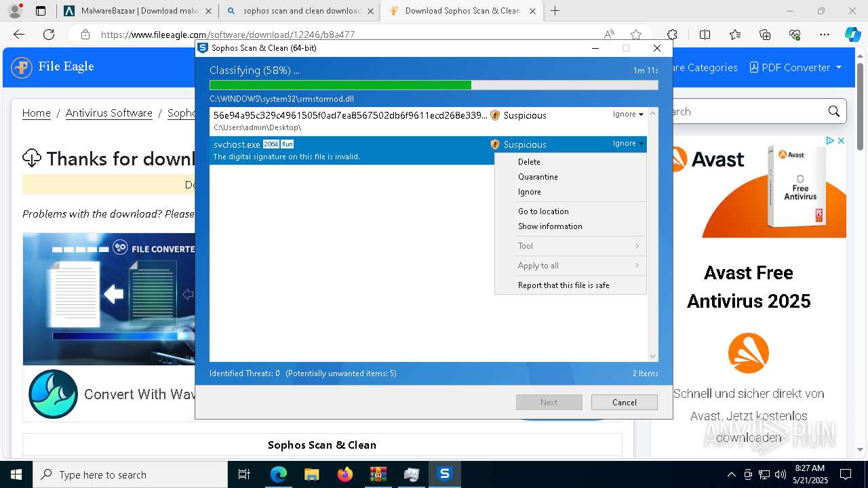Open PDF Converter dropdown on File Eagle
Screen dimensions: 868x488
tap(795, 68)
